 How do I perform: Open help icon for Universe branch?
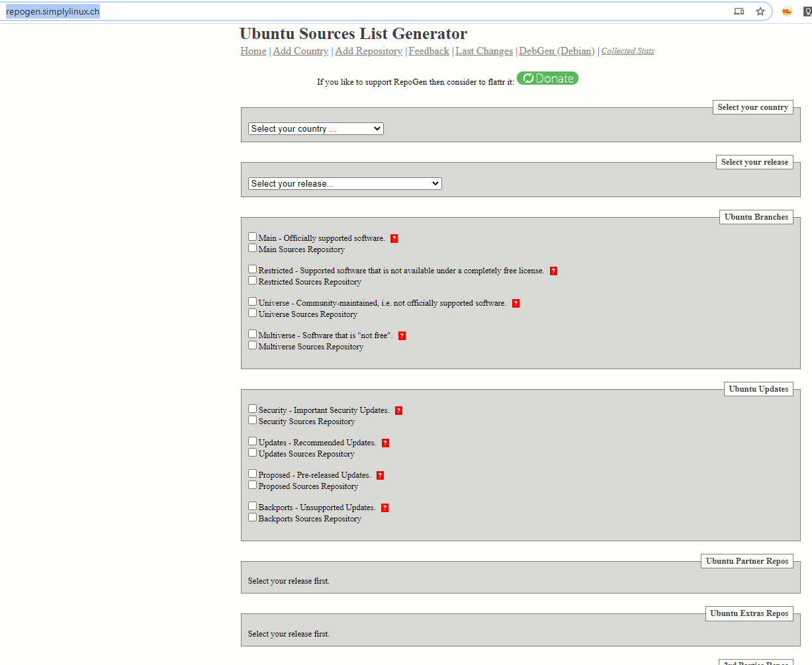516,303
